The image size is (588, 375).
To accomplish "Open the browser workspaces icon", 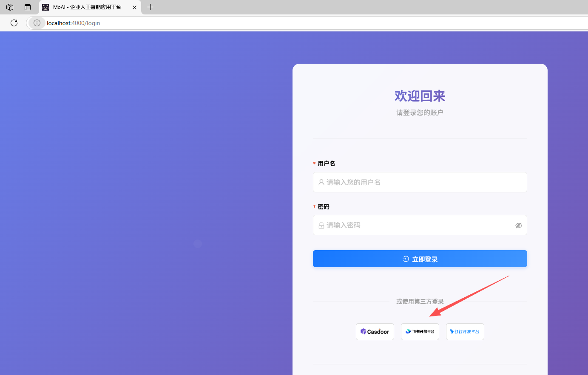I will 10,7.
